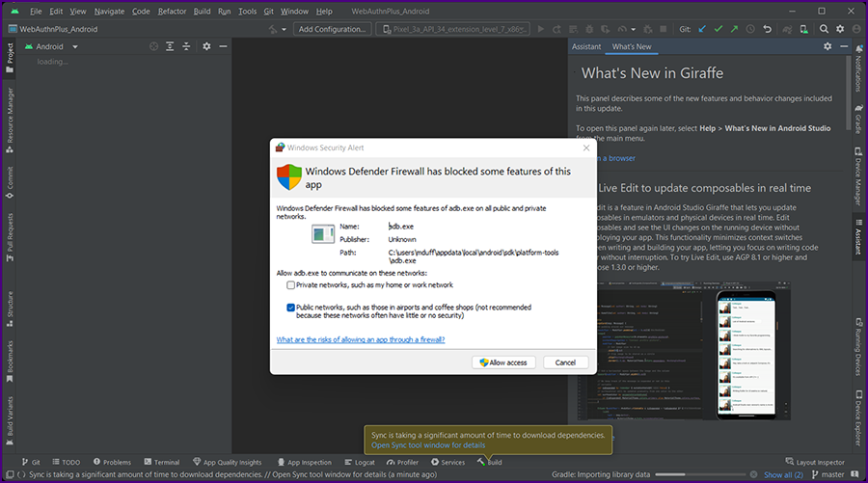This screenshot has height=483, width=868.
Task: Open firewall risks help link
Action: [360, 339]
